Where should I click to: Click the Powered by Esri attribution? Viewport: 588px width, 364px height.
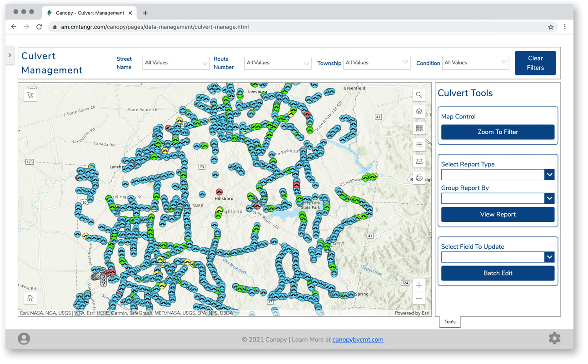(x=412, y=313)
